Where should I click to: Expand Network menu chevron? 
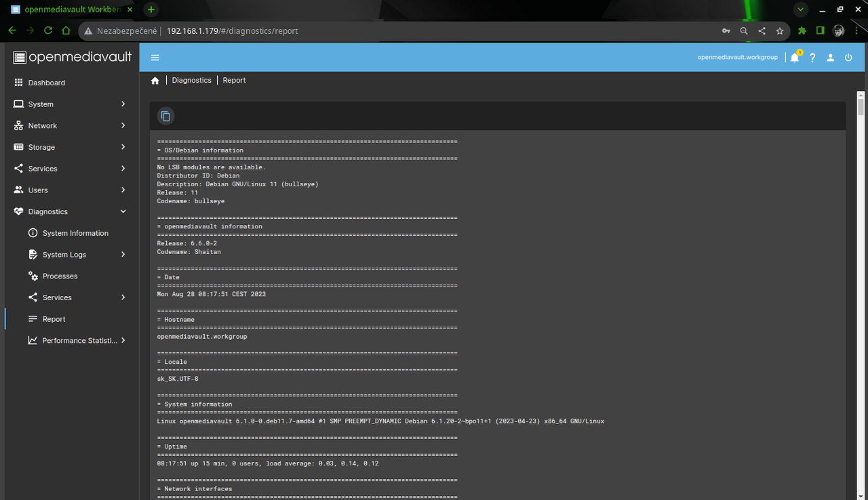(123, 126)
